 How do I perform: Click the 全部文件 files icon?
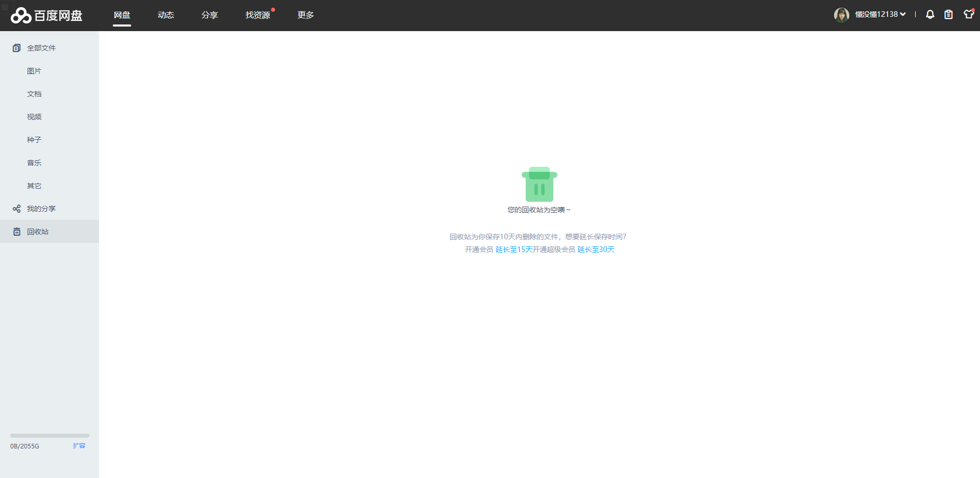(16, 48)
